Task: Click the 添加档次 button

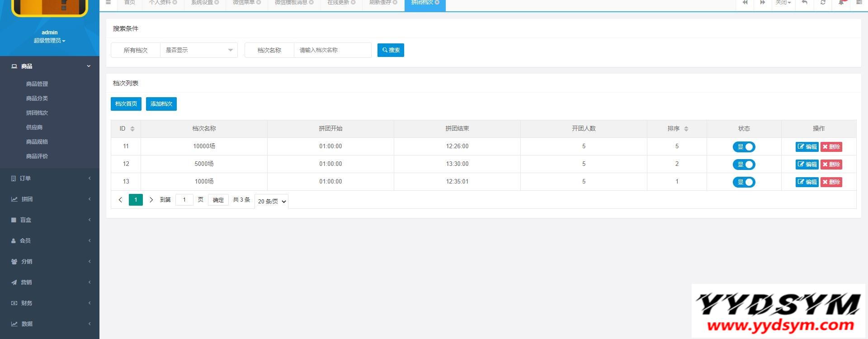Action: click(161, 104)
